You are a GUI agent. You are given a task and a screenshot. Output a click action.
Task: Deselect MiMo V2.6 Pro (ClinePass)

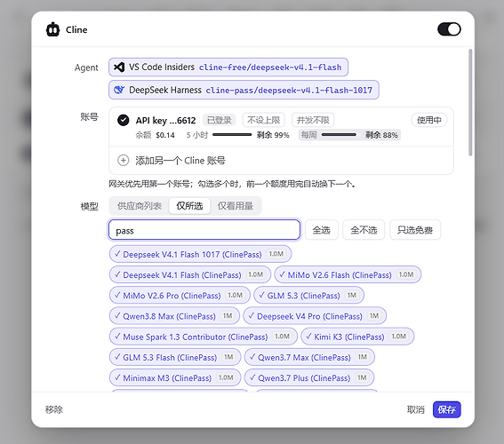(x=180, y=296)
